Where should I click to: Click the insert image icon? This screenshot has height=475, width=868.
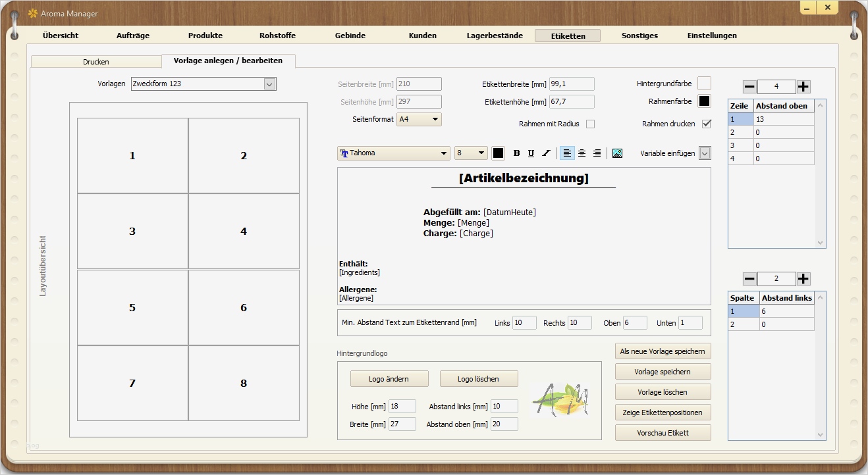pos(617,153)
